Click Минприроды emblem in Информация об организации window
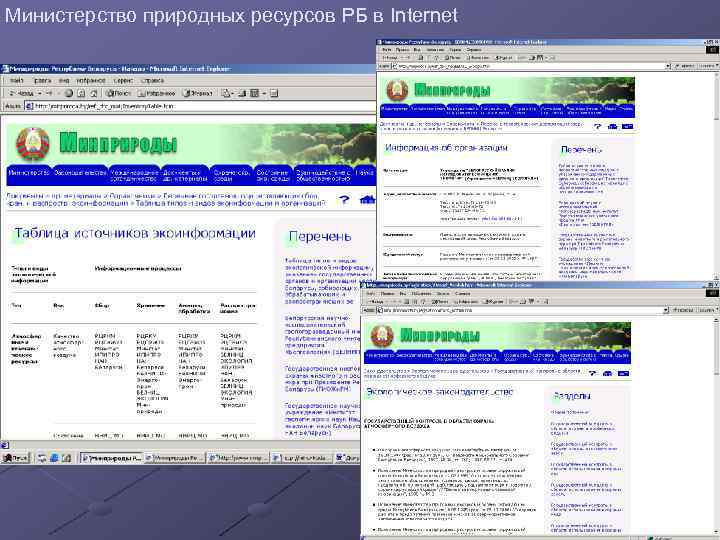This screenshot has width=720, height=540. pyautogui.click(x=397, y=90)
